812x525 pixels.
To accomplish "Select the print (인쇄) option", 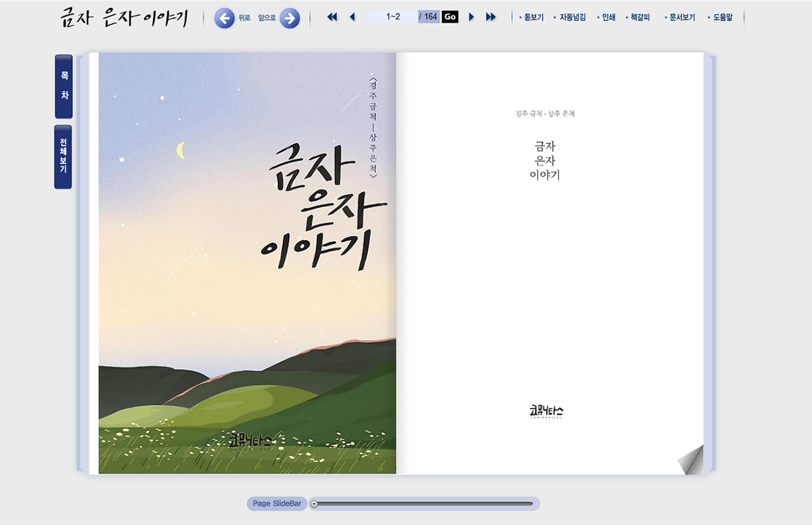I will click(x=608, y=18).
